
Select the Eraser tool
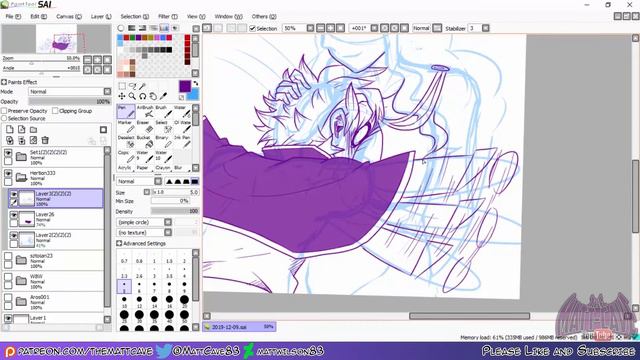(x=144, y=127)
